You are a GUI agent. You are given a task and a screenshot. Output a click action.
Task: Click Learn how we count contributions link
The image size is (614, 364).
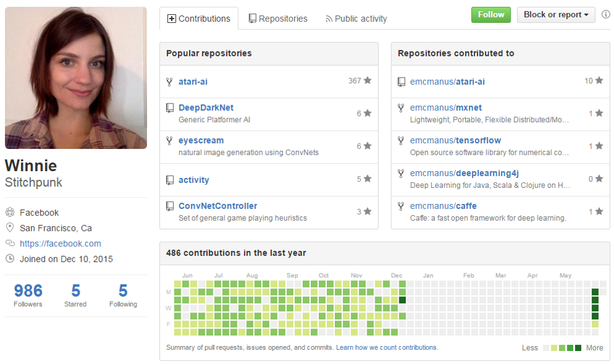coord(386,347)
